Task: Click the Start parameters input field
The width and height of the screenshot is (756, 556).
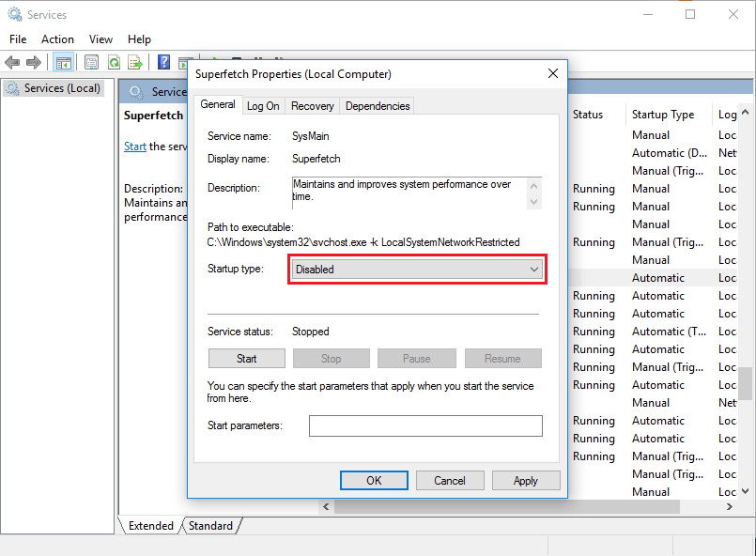Action: (425, 426)
